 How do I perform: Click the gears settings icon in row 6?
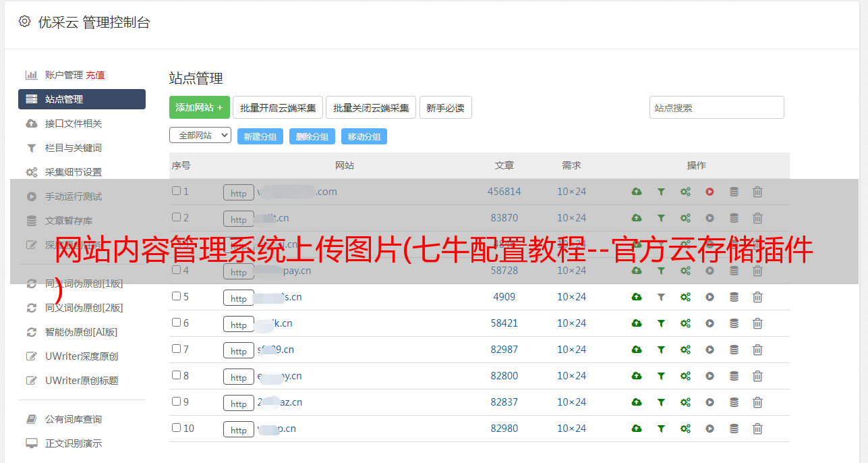685,323
